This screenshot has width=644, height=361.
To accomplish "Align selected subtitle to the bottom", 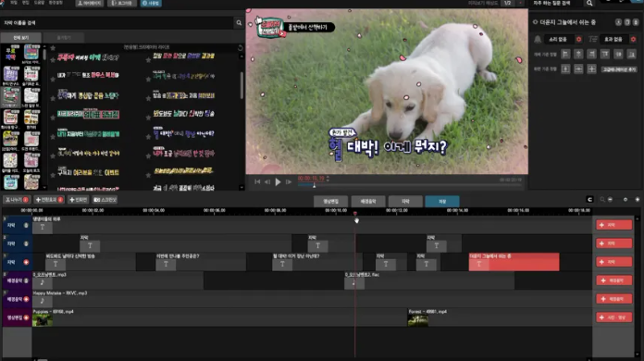I will [x=631, y=54].
